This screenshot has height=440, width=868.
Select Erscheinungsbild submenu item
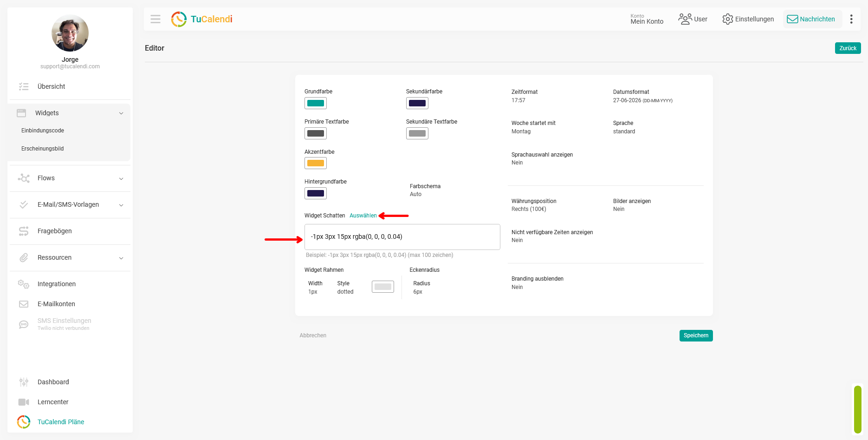point(43,149)
